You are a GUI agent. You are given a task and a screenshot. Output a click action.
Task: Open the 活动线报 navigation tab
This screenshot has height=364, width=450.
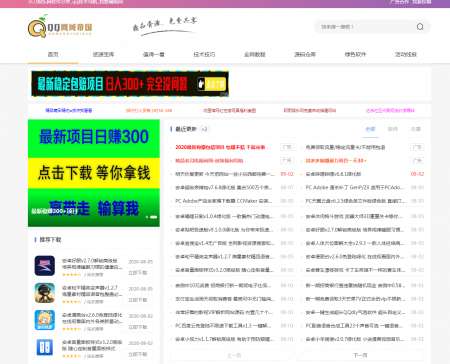click(406, 54)
